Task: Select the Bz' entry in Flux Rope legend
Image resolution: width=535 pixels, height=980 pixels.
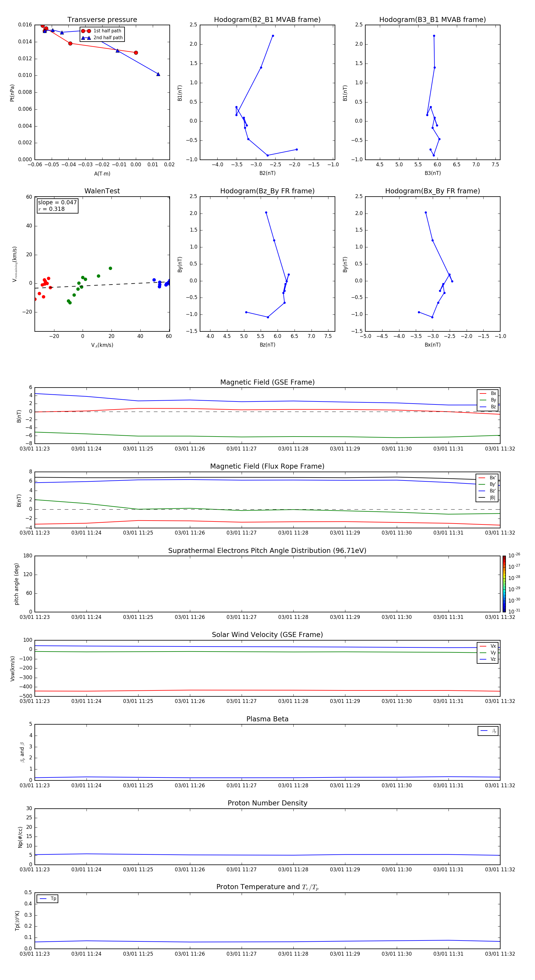Action: pyautogui.click(x=487, y=491)
